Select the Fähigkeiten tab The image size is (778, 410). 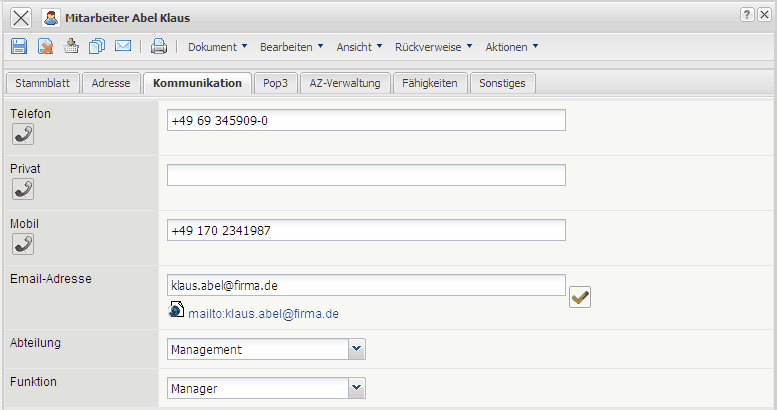pos(431,83)
